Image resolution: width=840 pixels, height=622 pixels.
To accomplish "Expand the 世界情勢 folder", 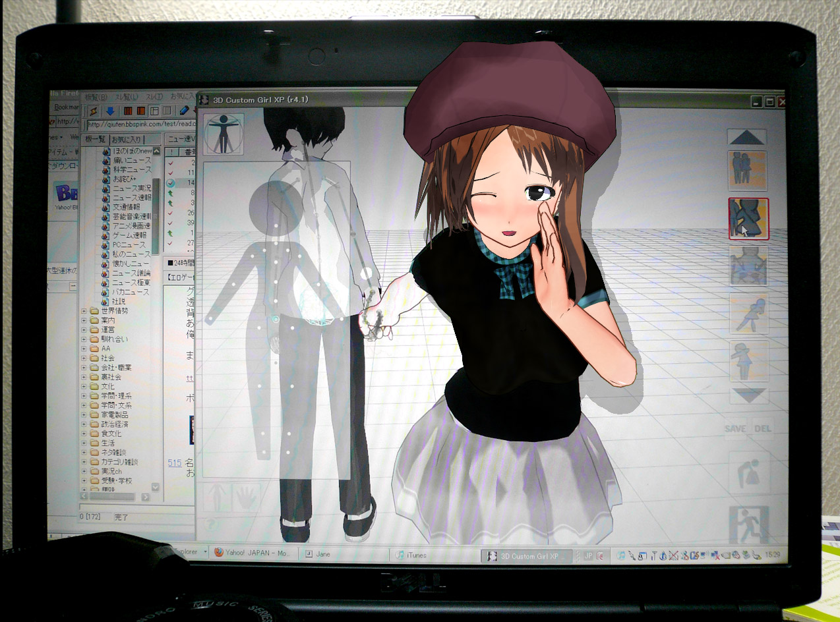I will [84, 311].
